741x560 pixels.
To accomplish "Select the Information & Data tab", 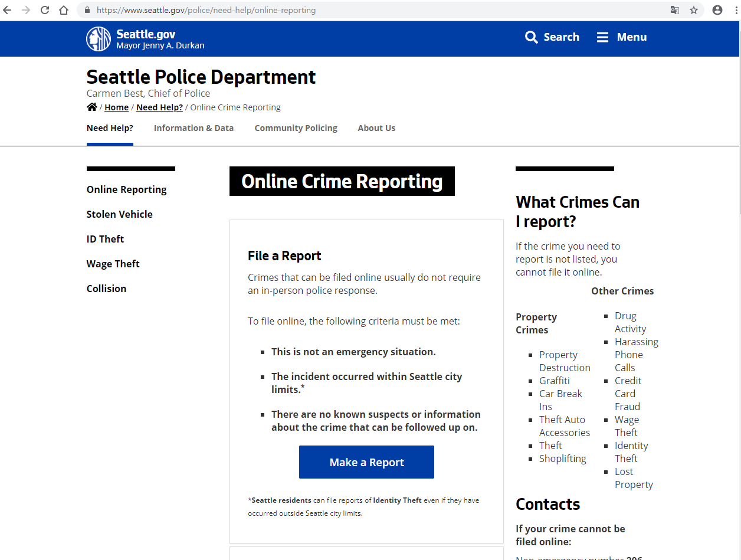I will 194,128.
